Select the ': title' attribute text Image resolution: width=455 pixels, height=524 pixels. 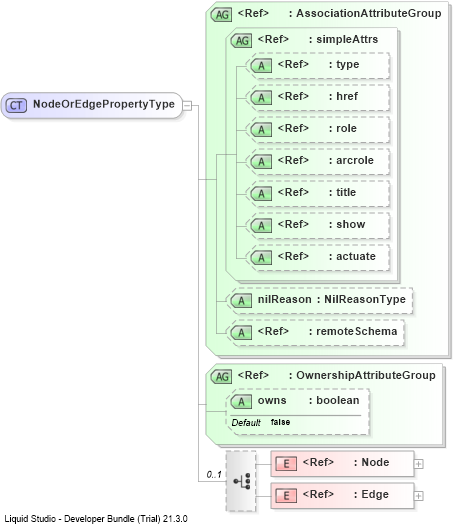(343, 192)
